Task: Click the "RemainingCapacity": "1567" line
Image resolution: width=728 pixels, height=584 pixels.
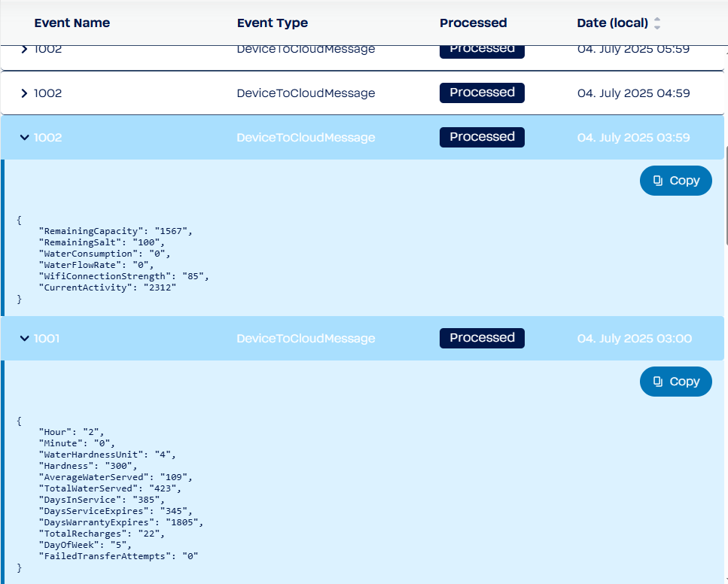Action: (x=116, y=231)
